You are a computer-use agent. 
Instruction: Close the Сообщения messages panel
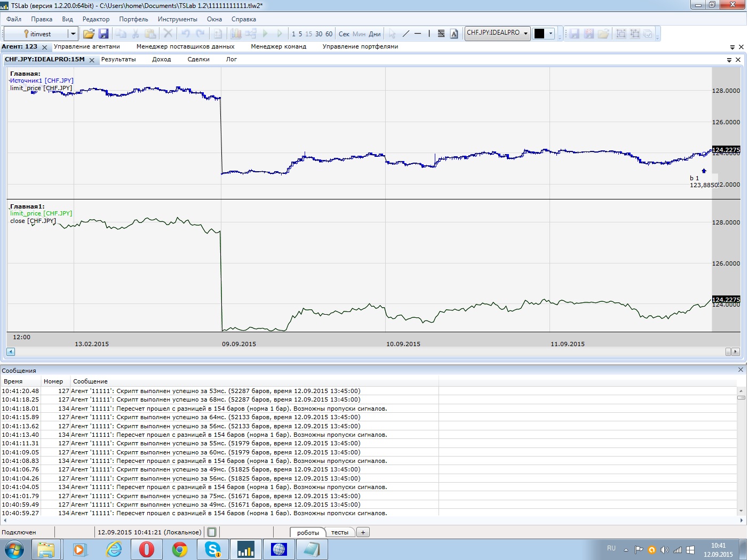(740, 370)
